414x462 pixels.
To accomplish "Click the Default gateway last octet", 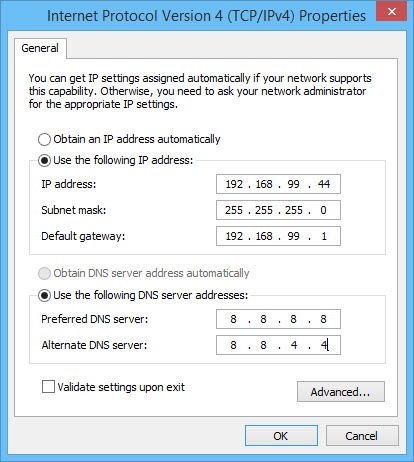I will pyautogui.click(x=324, y=236).
